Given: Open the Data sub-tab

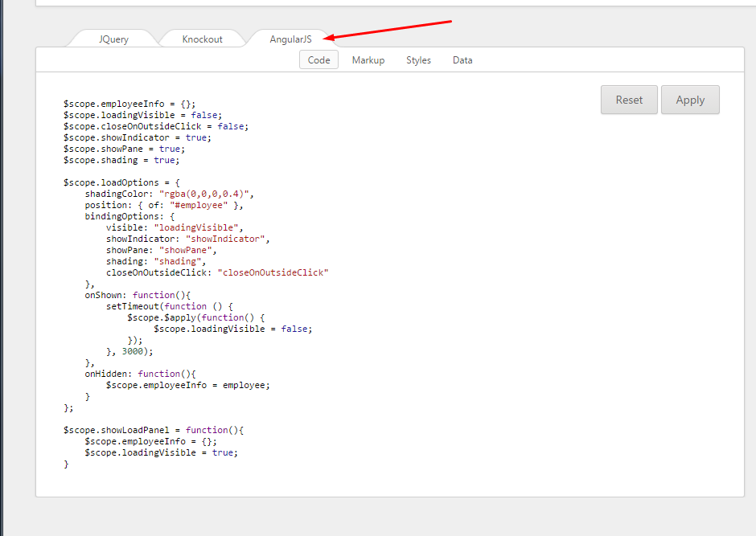Looking at the screenshot, I should pos(462,60).
